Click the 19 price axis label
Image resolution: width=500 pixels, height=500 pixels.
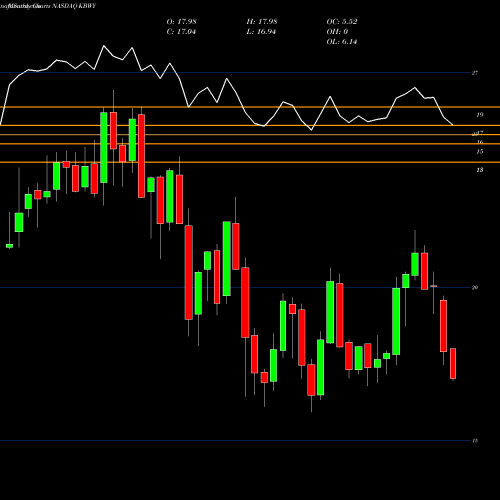[480, 115]
